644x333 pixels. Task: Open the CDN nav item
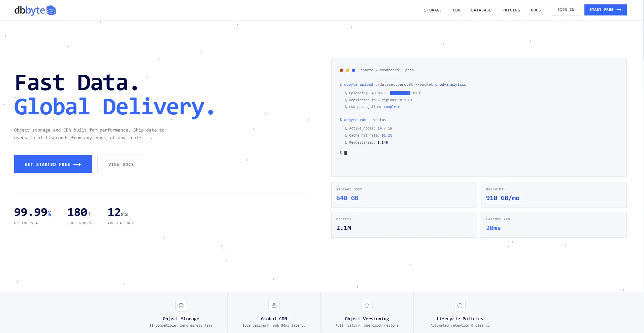click(456, 10)
